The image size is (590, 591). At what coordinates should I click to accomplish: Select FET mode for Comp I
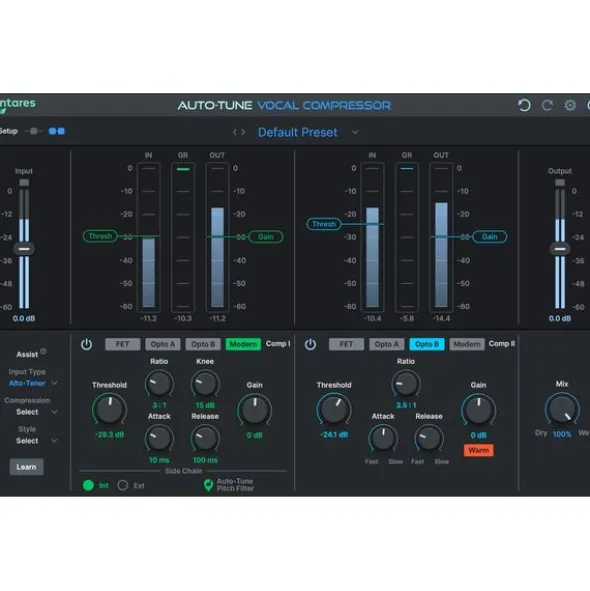pyautogui.click(x=123, y=344)
